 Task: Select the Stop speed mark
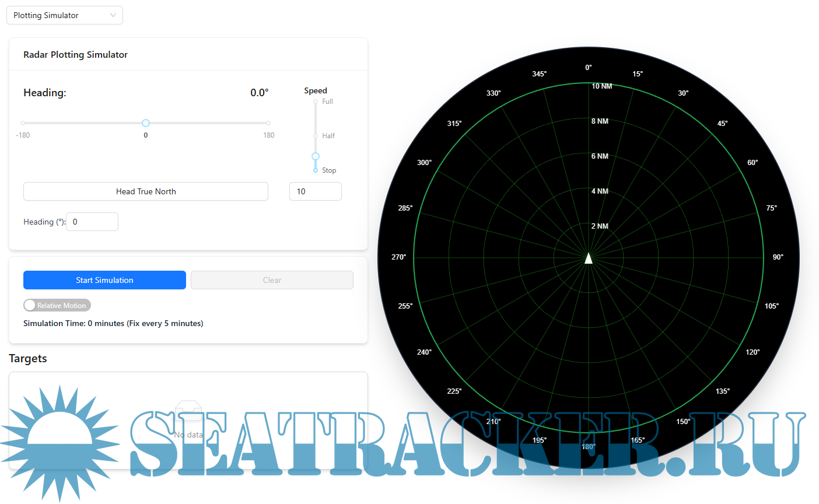(316, 170)
